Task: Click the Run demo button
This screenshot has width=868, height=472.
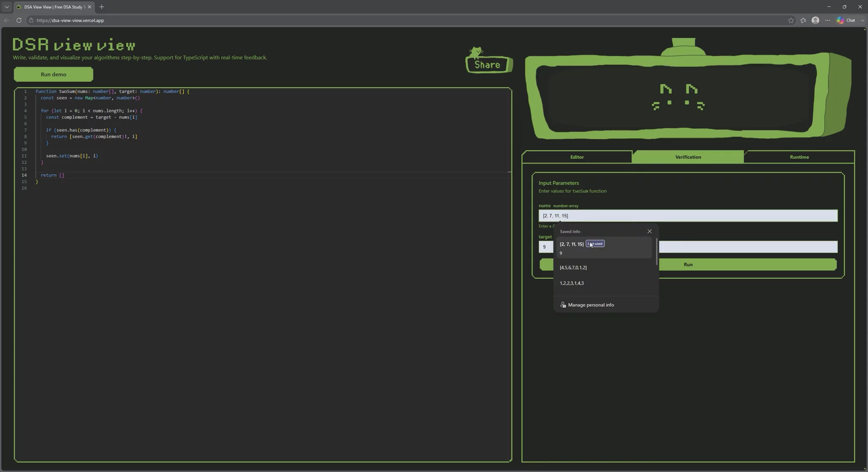Action: coord(53,74)
